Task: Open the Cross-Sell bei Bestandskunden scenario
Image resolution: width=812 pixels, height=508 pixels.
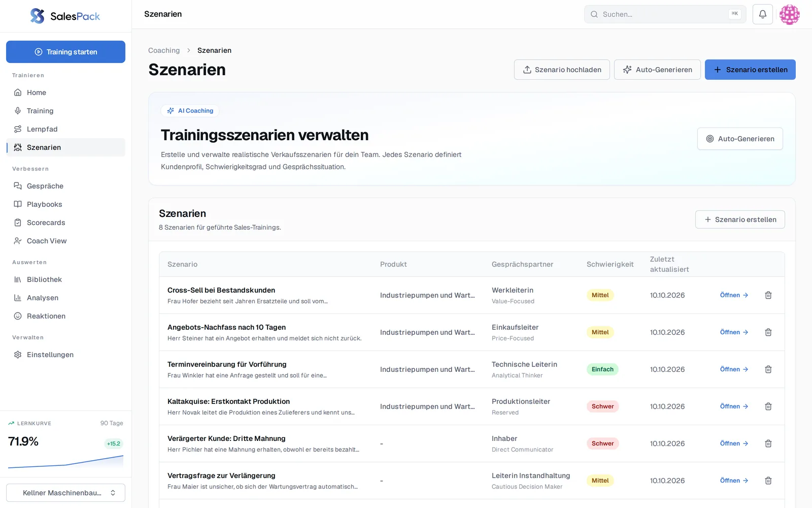Action: [x=734, y=295]
